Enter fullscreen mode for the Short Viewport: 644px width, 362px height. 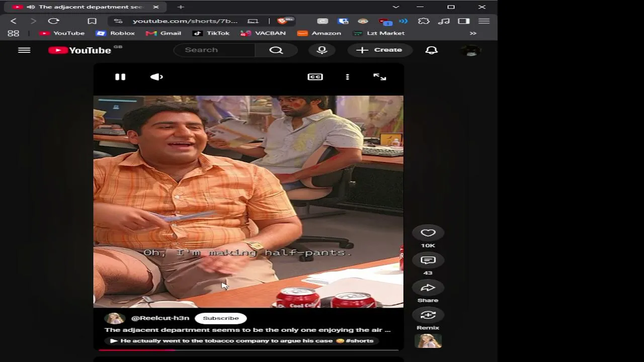coord(379,77)
